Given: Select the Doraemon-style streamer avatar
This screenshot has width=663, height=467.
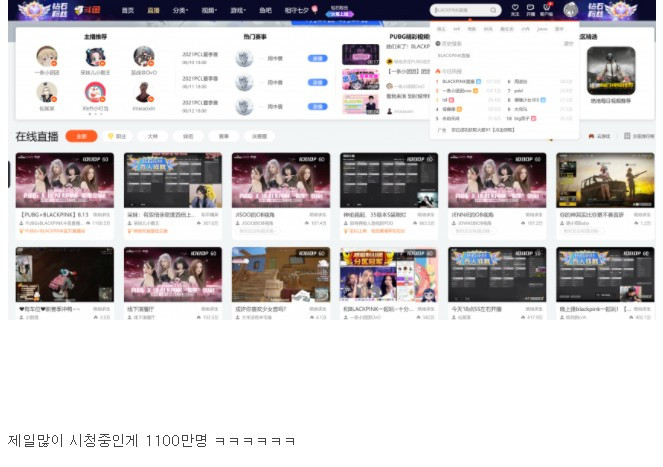Looking at the screenshot, I should click(x=96, y=93).
